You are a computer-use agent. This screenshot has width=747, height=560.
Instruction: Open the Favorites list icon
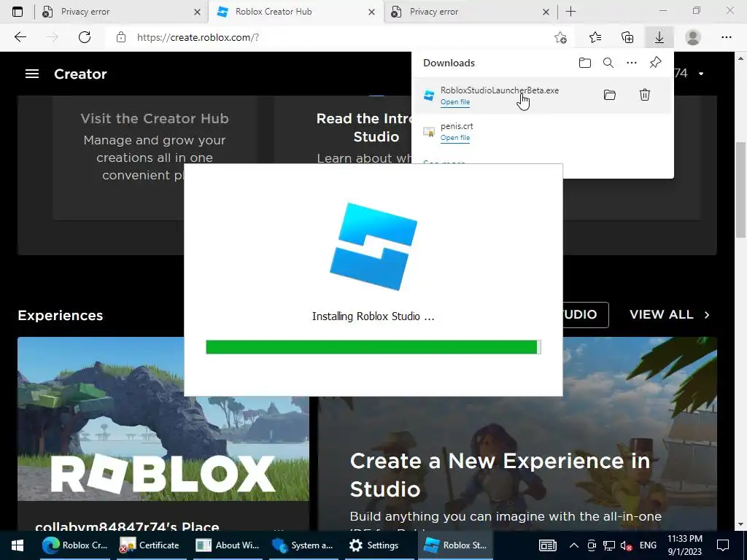tap(595, 37)
